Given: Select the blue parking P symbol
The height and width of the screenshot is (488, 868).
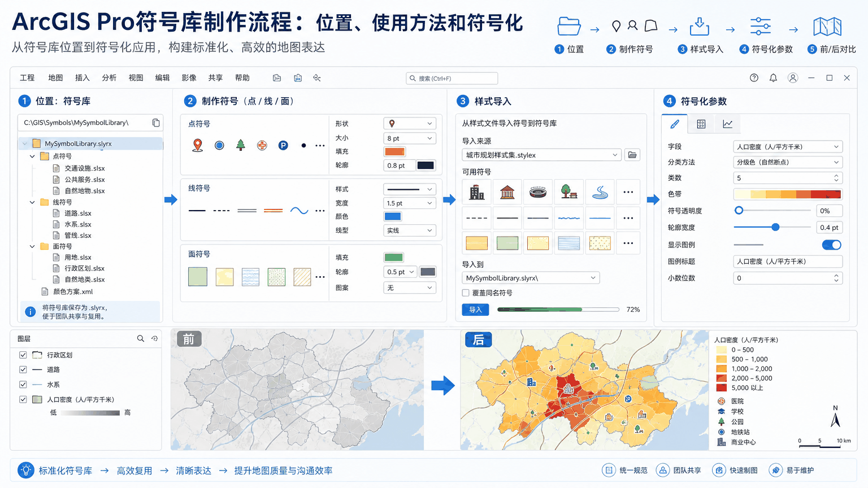Looking at the screenshot, I should pyautogui.click(x=283, y=146).
